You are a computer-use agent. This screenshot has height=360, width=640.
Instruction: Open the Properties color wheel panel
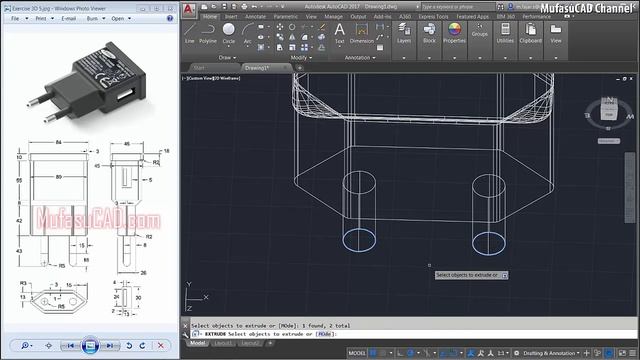click(454, 33)
